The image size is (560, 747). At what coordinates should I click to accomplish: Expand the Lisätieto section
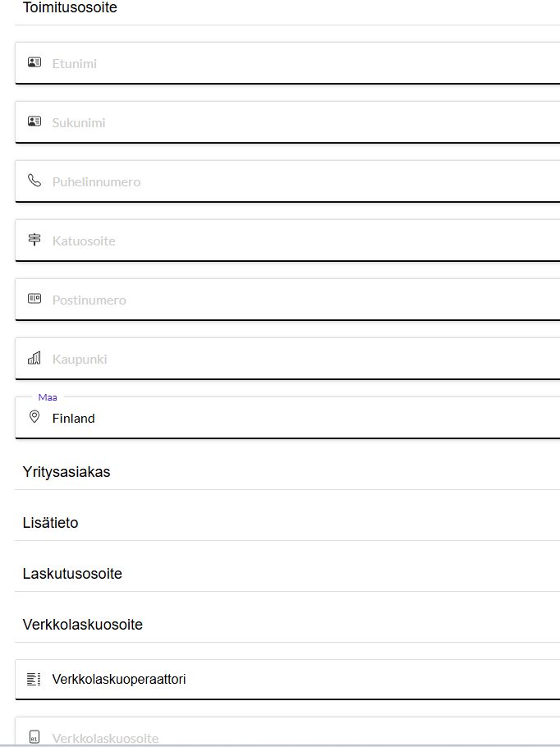(288, 523)
